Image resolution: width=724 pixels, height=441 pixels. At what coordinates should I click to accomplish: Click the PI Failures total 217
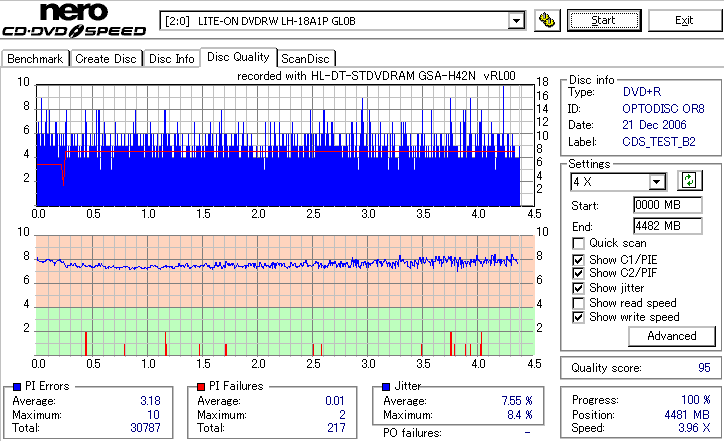336,428
